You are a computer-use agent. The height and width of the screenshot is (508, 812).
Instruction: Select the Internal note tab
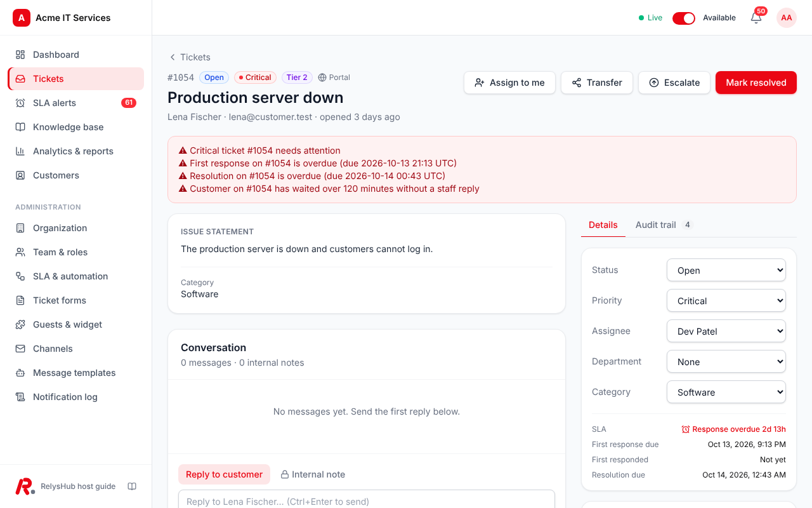pos(313,474)
